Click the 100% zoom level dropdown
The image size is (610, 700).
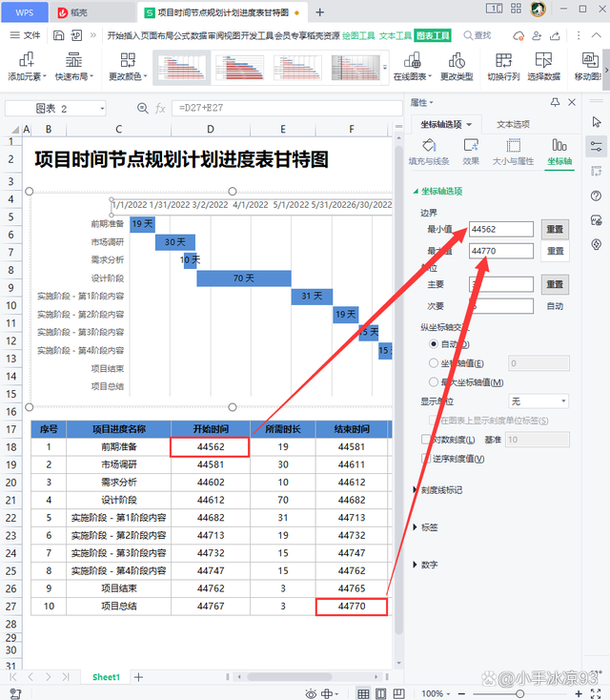(x=436, y=693)
